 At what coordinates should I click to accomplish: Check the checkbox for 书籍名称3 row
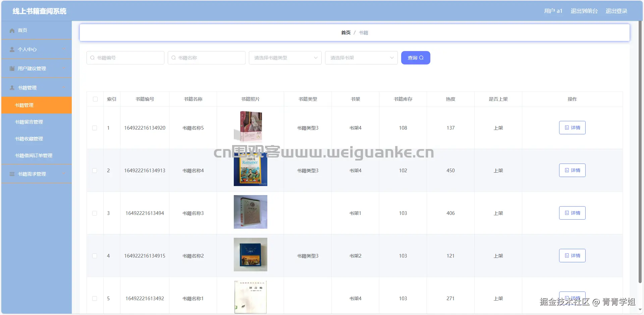tap(95, 213)
